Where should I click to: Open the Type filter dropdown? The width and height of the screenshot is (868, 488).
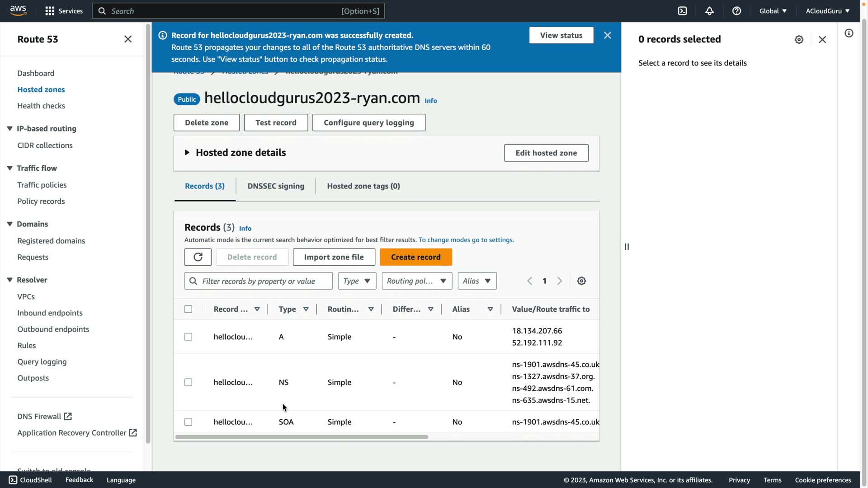[357, 281]
